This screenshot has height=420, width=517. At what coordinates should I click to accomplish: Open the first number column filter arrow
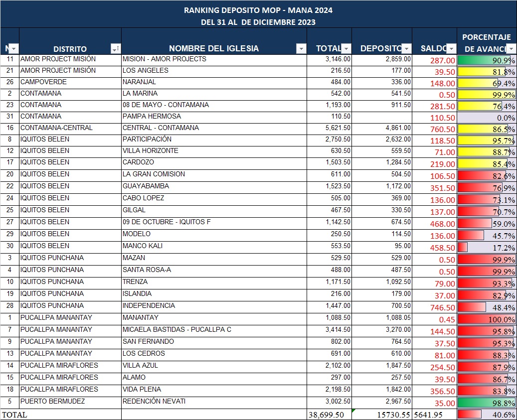click(13, 48)
